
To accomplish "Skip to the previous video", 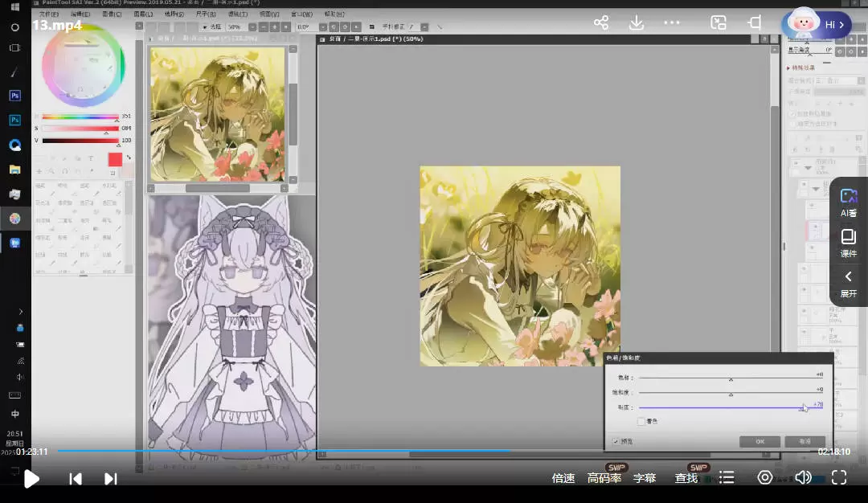I will pyautogui.click(x=76, y=479).
